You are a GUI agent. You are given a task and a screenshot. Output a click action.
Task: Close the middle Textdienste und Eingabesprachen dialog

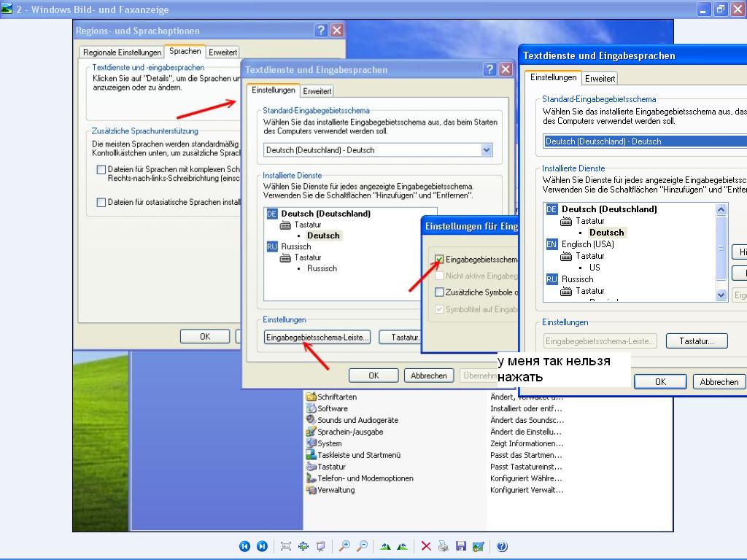pyautogui.click(x=506, y=69)
